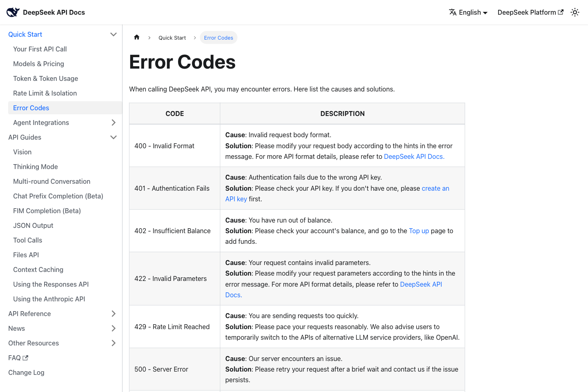Open the DeepSeek Platform external link
This screenshot has width=588, height=392.
pos(530,12)
